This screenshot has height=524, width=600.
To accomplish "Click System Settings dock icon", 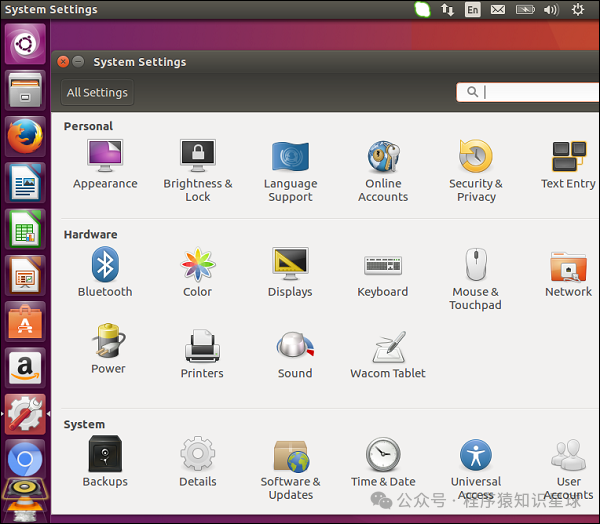I will point(25,414).
